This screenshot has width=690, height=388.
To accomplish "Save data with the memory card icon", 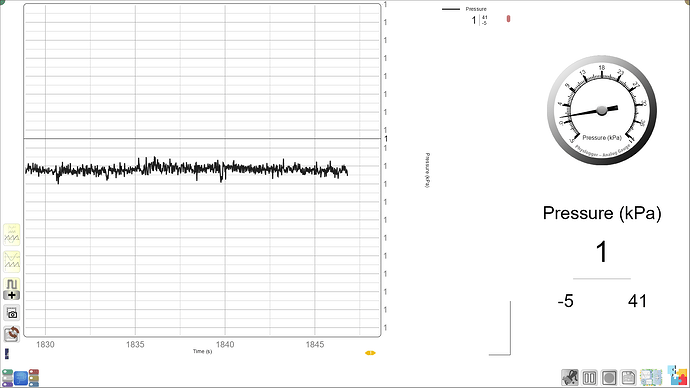I will (628, 377).
